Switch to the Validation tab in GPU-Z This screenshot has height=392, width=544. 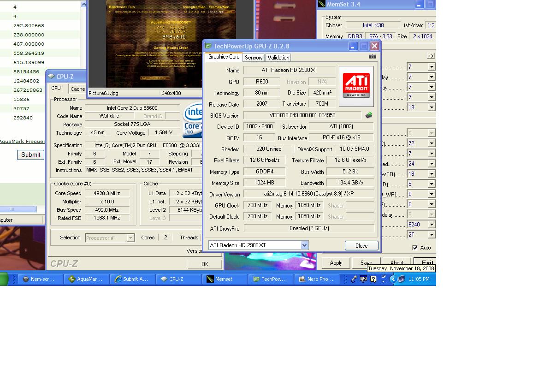pos(278,58)
